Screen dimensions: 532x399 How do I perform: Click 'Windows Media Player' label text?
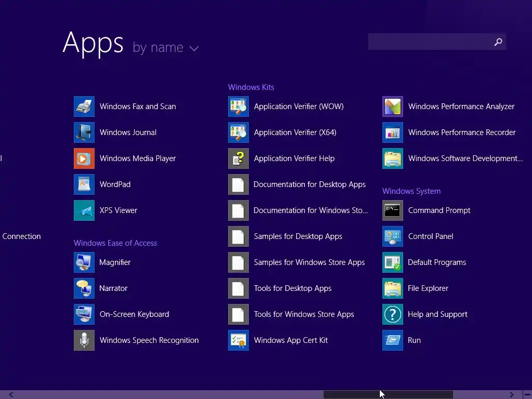pyautogui.click(x=138, y=158)
